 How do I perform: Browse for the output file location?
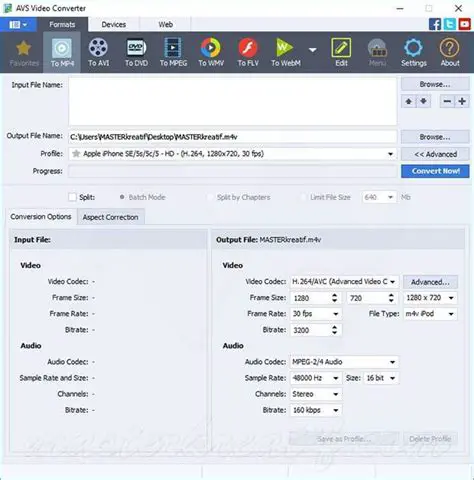click(x=435, y=137)
